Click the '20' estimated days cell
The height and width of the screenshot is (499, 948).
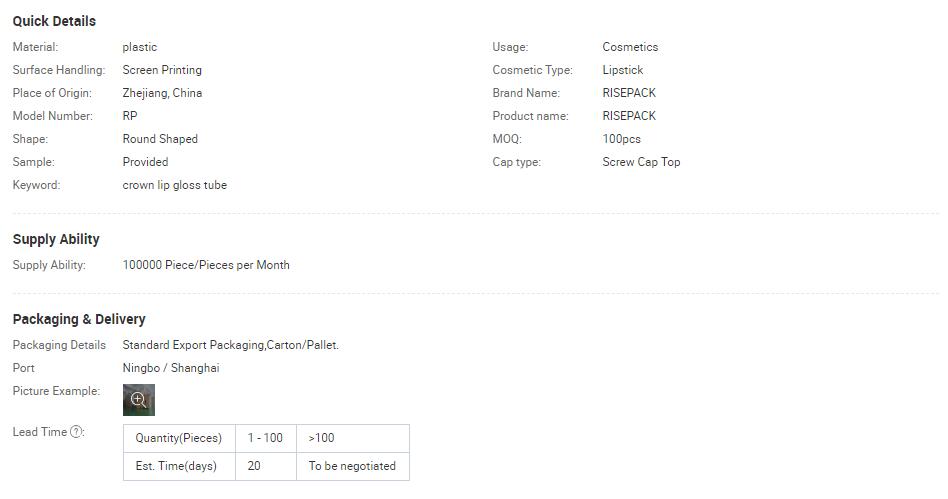(x=265, y=466)
